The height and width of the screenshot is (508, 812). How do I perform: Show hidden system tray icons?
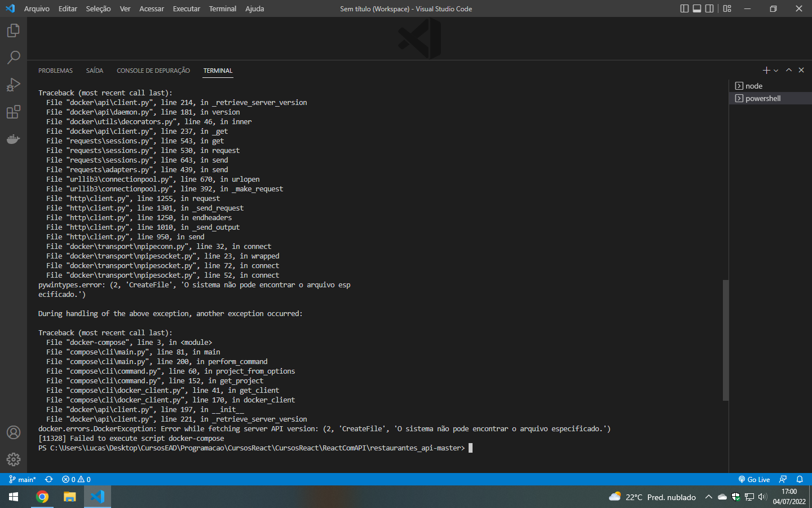[709, 497]
